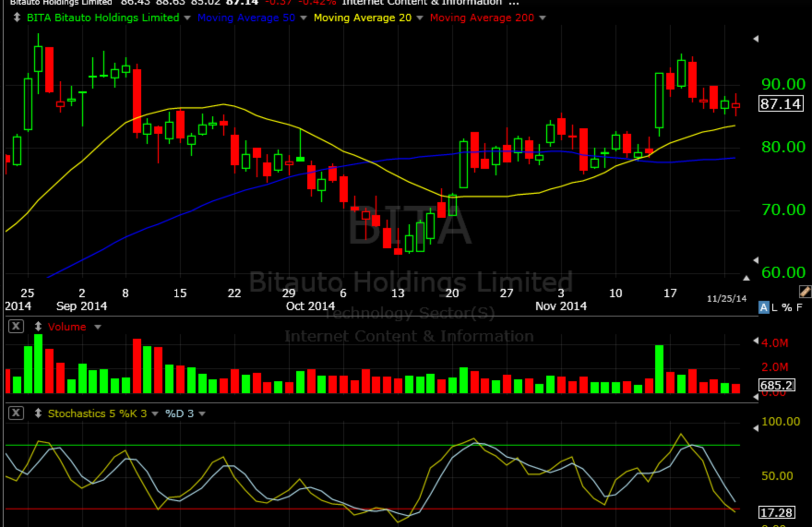Open the %D 3 dropdown arrow
This screenshot has width=812, height=527.
click(x=202, y=414)
